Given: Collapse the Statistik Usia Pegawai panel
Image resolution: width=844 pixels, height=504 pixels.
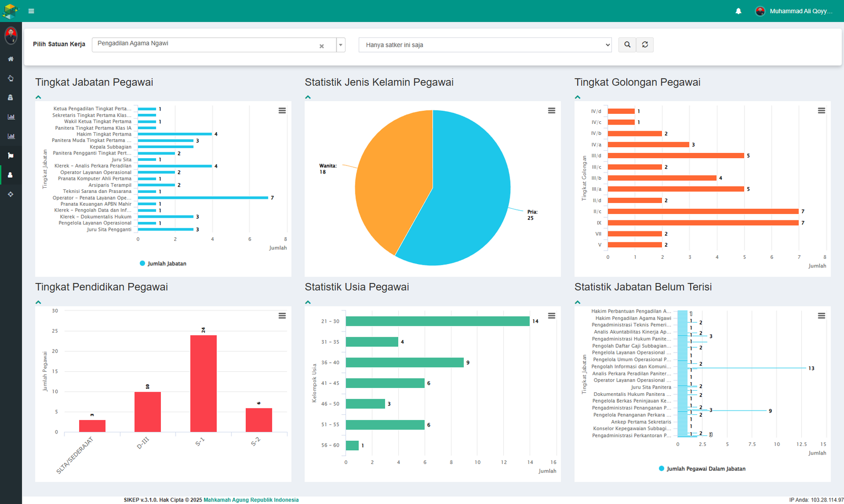Looking at the screenshot, I should pos(308,302).
